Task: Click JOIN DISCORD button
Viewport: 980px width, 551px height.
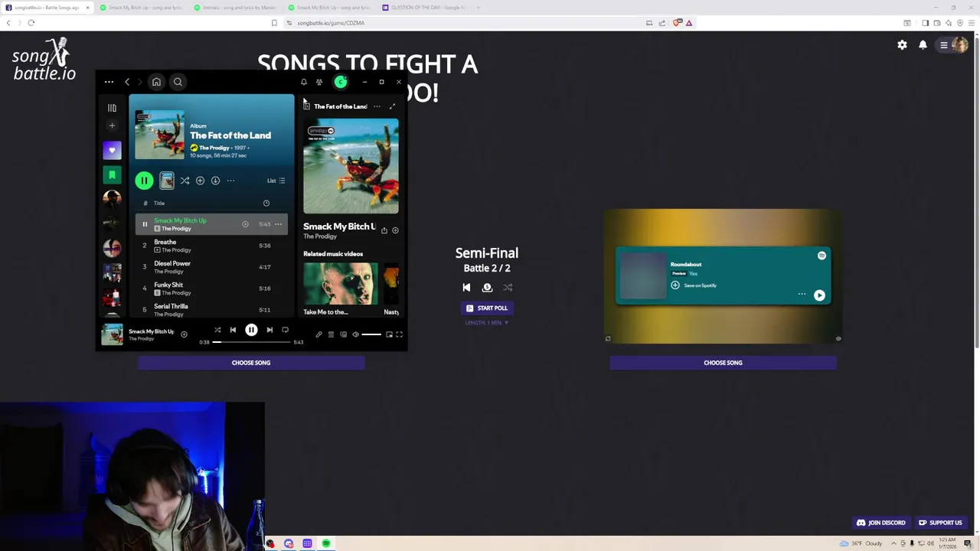Action: [x=881, y=523]
